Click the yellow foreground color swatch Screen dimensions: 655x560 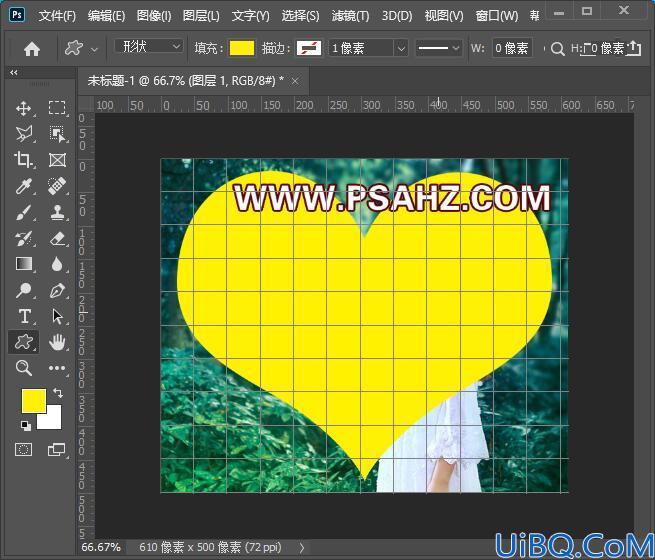click(x=33, y=401)
